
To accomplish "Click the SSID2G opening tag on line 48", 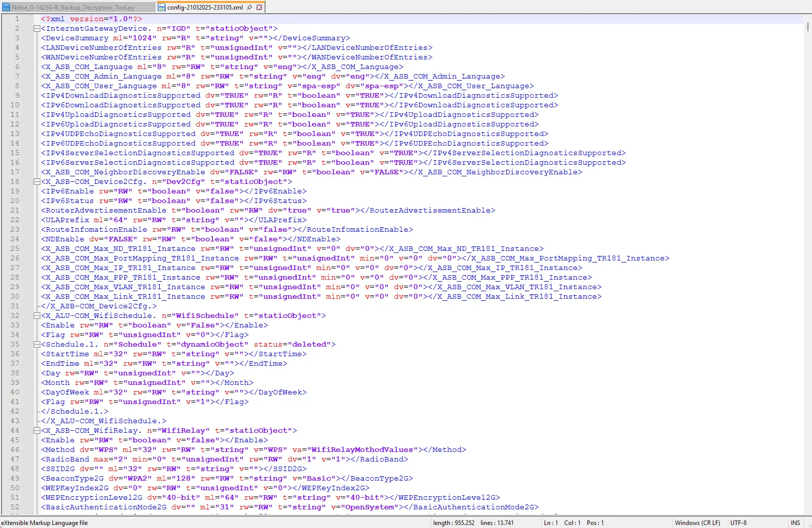I will coord(58,469).
